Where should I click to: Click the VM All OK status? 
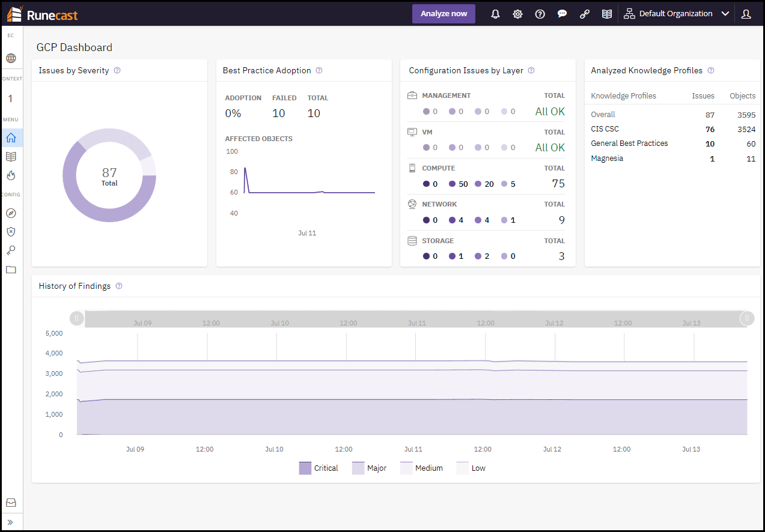coord(550,148)
